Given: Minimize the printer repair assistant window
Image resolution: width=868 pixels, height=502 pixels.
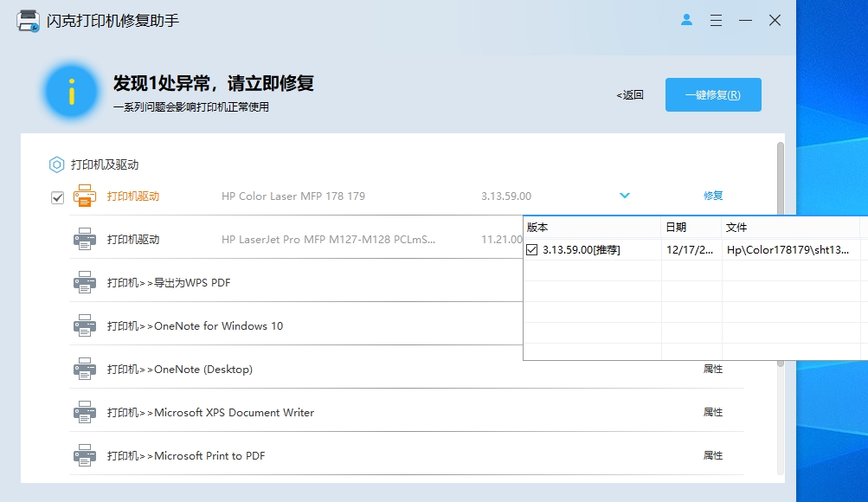Looking at the screenshot, I should 745,21.
